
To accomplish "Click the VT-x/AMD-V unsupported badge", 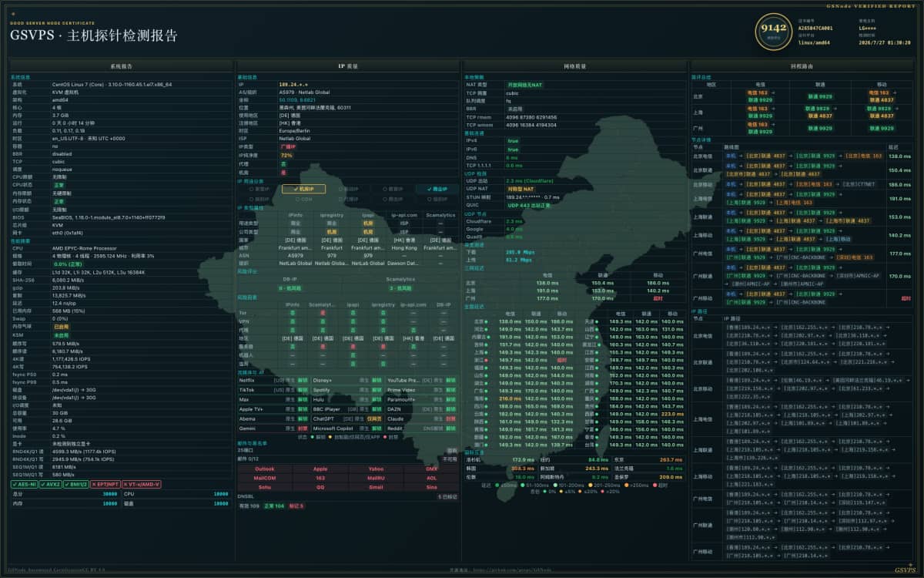I will [x=142, y=484].
